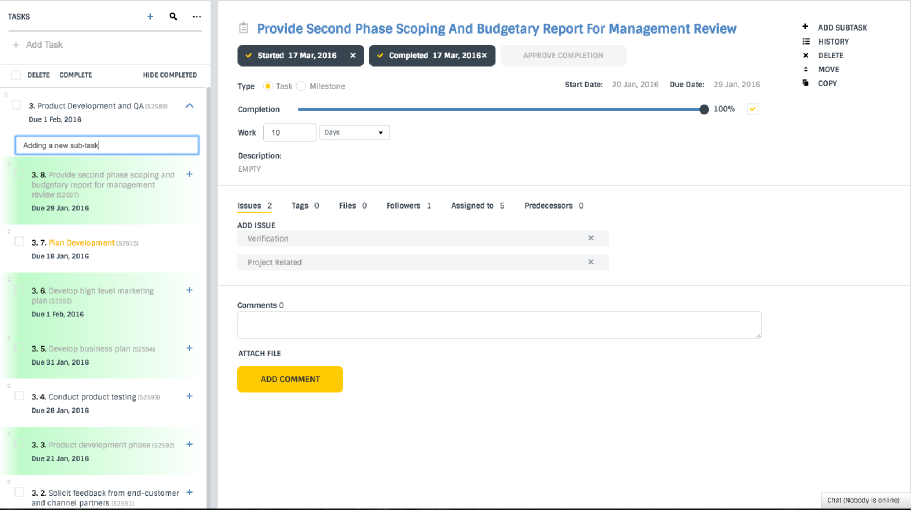This screenshot has width=911, height=510.
Task: Add subtask to task 3.8 via plus
Action: tap(189, 174)
